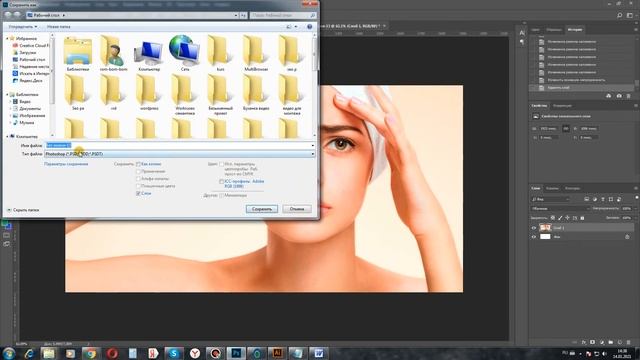Open the Сеть network icon in the file list
Viewport: 640px width, 360px height.
tap(184, 53)
